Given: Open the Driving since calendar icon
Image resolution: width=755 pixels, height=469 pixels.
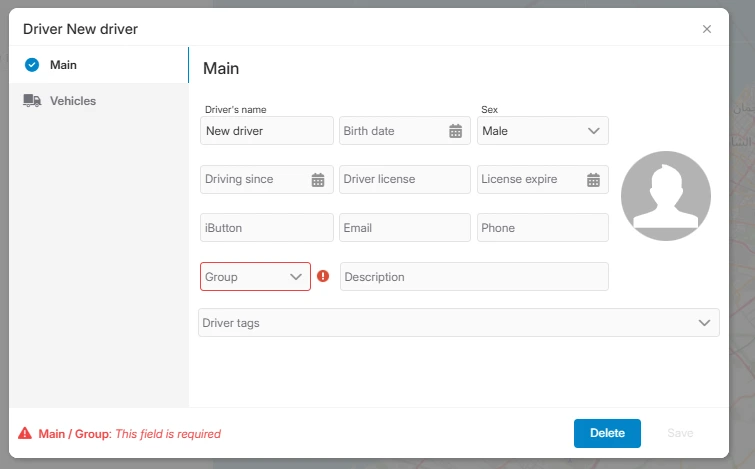Looking at the screenshot, I should pos(318,180).
